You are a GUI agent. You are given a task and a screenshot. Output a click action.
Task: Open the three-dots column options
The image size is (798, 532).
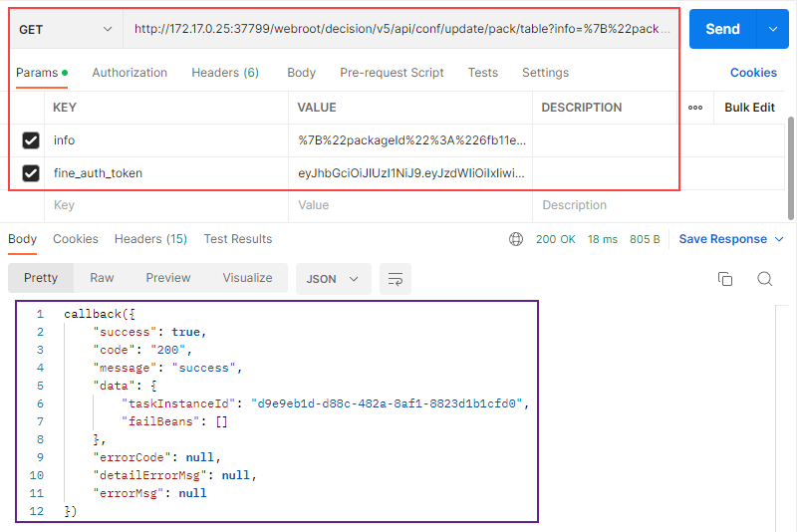click(x=695, y=108)
